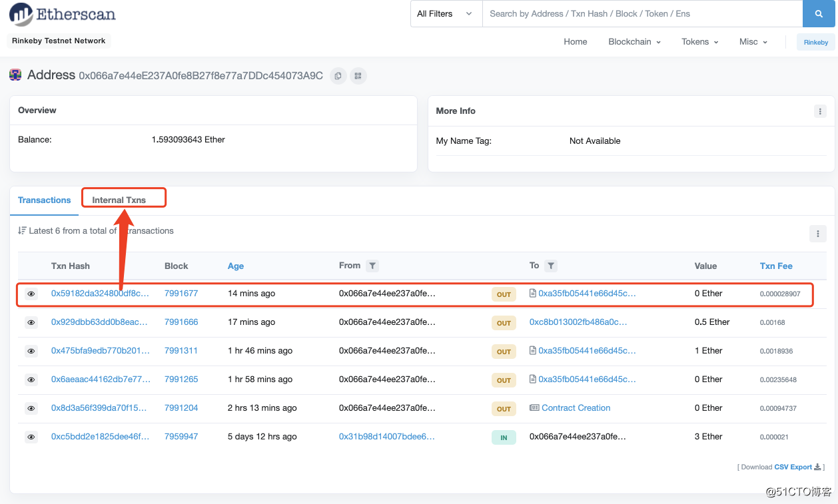Click the Etherscan logo
The image size is (838, 504).
(62, 14)
